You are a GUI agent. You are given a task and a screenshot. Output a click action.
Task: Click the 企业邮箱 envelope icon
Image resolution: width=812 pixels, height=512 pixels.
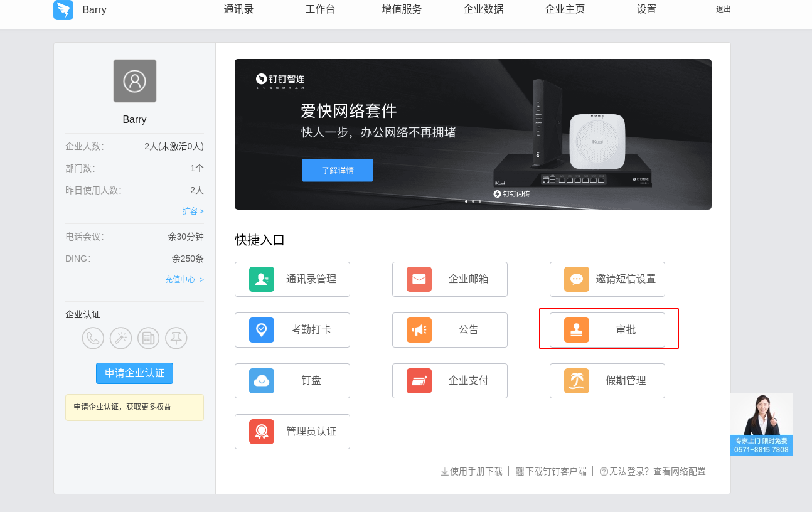[x=419, y=279]
